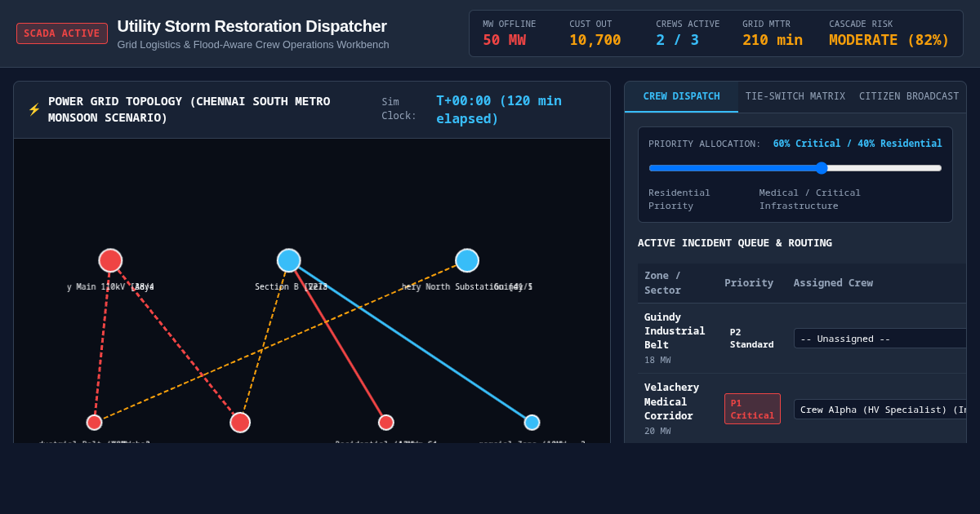Click the '10,700' customers out value
Screen dimensions: 980x514
[595, 40]
